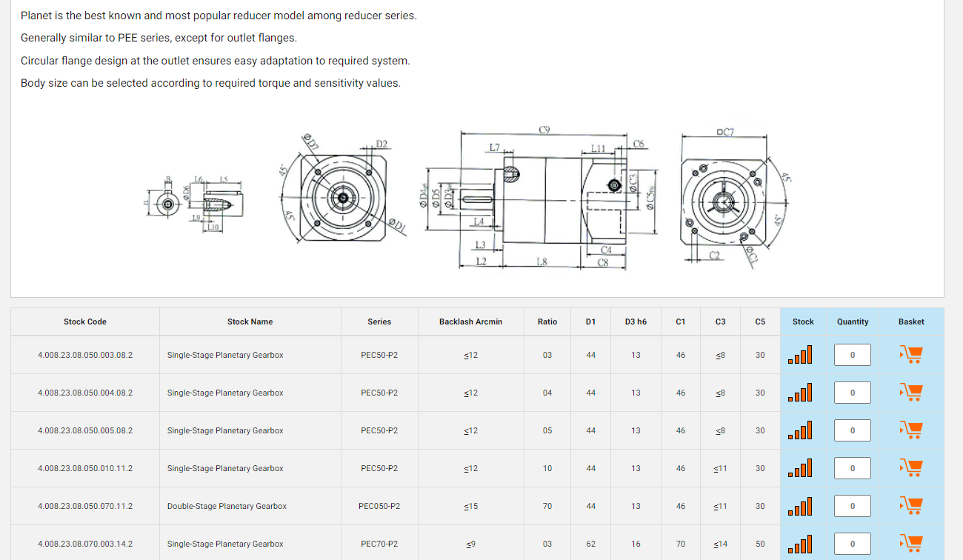This screenshot has height=560, width=963.
Task: Check stock level icon for 4.008.23.08.050.070.11.2
Action: (800, 506)
